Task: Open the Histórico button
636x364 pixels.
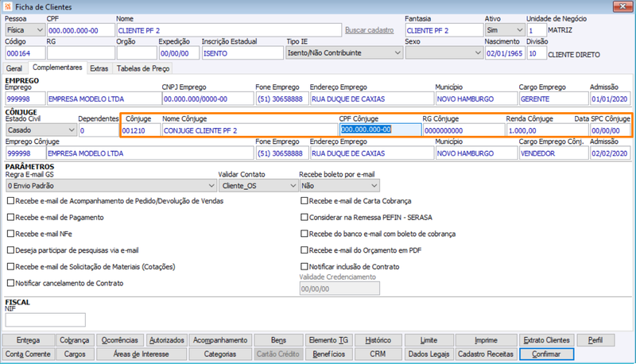Action: pyautogui.click(x=378, y=340)
